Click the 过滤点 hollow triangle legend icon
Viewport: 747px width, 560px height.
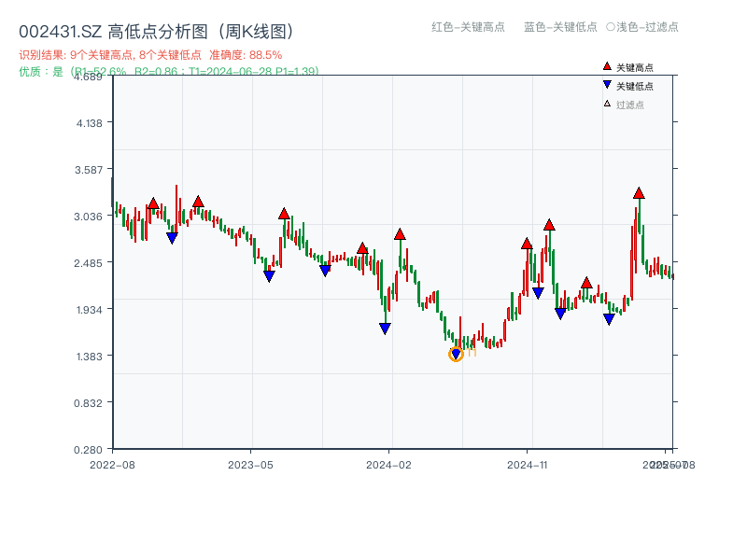tap(606, 103)
